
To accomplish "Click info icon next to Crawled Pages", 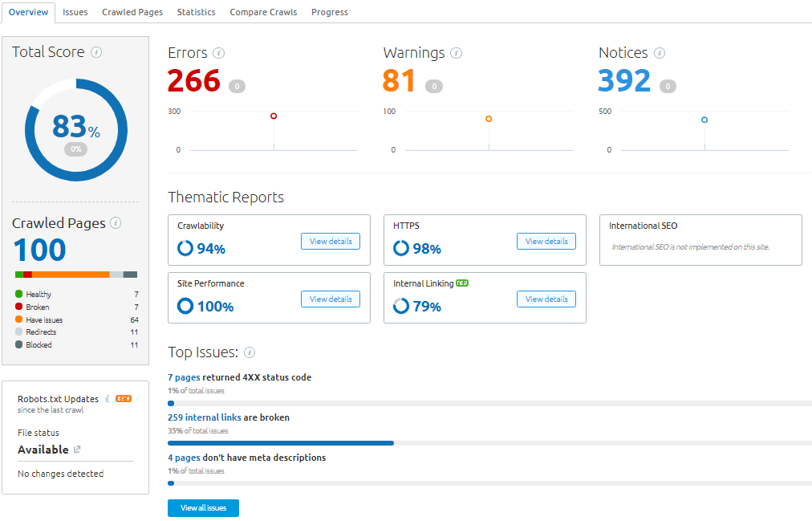I will click(x=116, y=223).
